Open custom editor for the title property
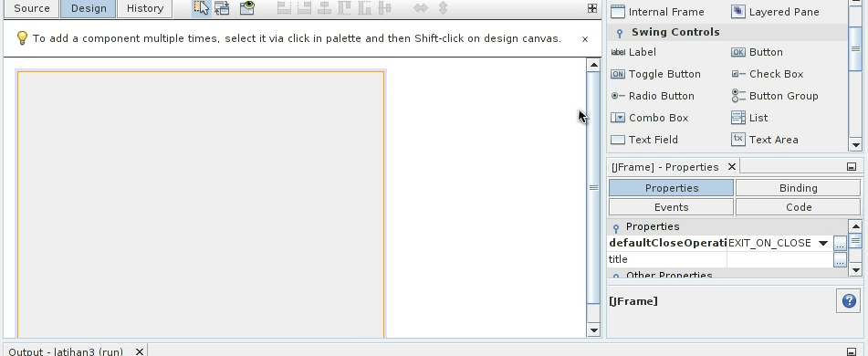This screenshot has width=868, height=356. [840, 259]
